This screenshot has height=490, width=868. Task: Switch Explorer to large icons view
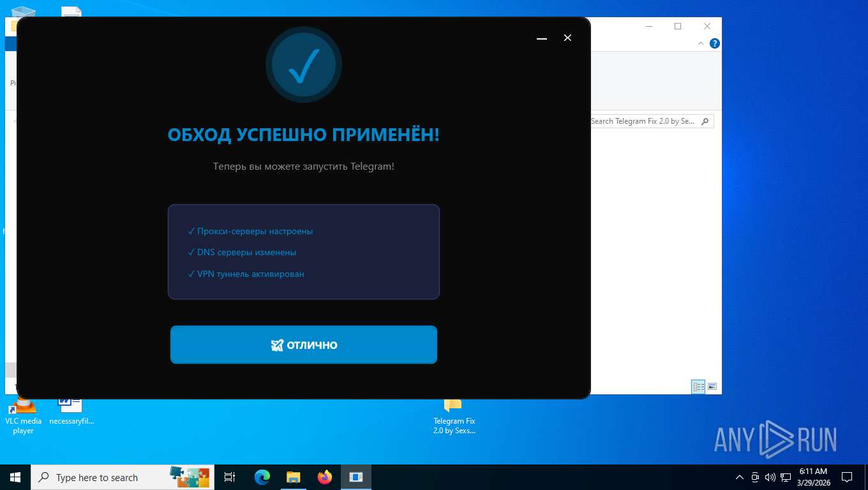pyautogui.click(x=712, y=387)
